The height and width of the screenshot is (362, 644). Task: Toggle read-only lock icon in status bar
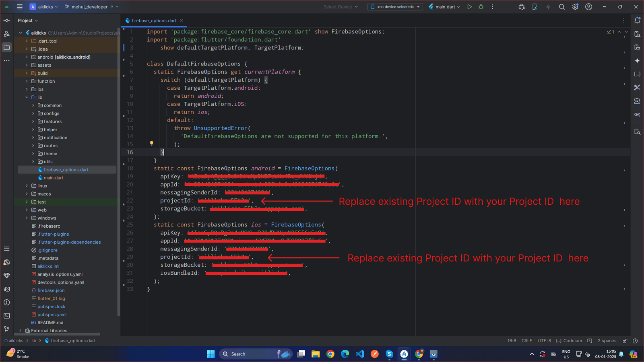coord(625,341)
